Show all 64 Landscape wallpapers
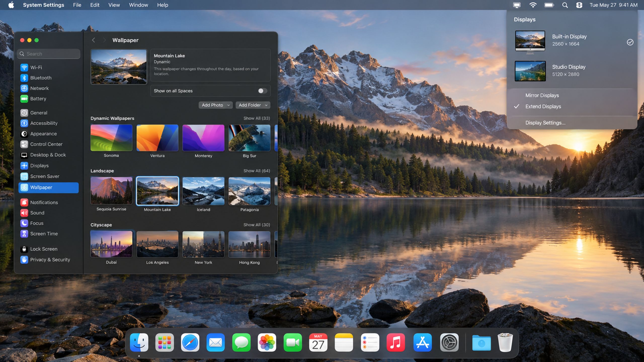 click(257, 171)
